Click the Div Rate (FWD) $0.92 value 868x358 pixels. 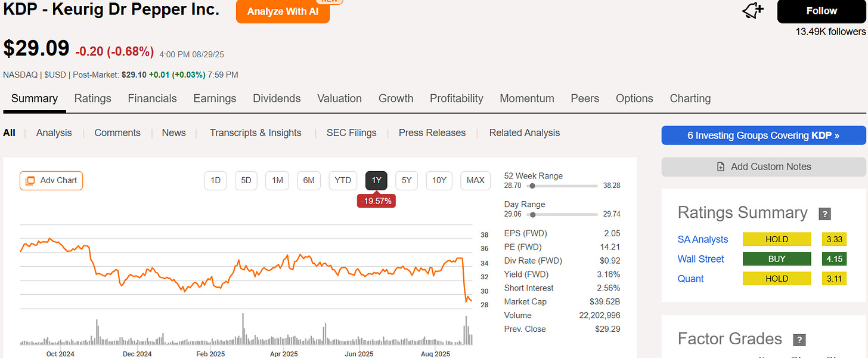609,261
